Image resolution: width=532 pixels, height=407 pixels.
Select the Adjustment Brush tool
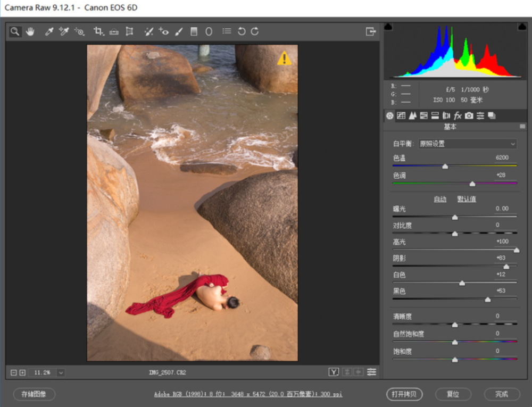[x=179, y=32]
